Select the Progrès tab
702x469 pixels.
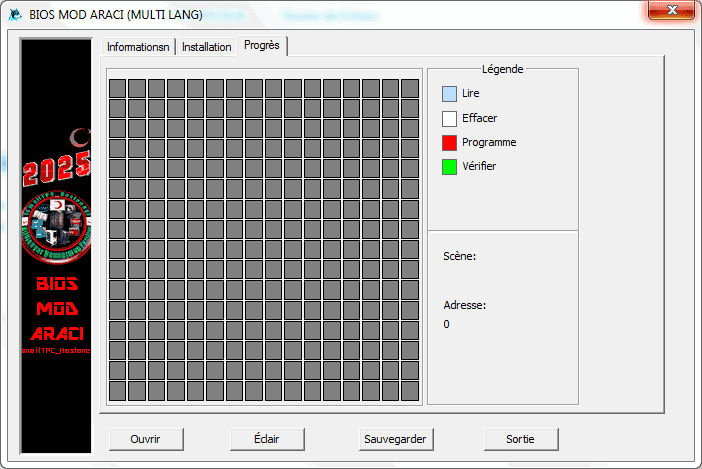pyautogui.click(x=262, y=46)
